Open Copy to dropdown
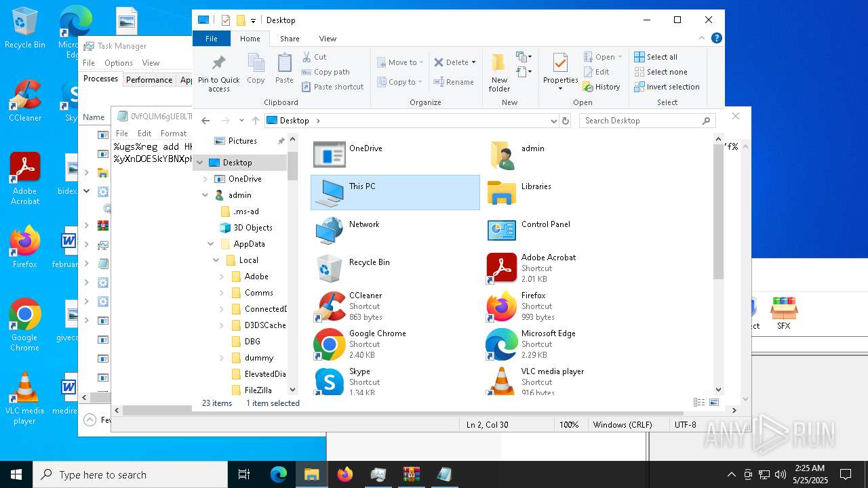The height and width of the screenshot is (488, 868). (400, 82)
